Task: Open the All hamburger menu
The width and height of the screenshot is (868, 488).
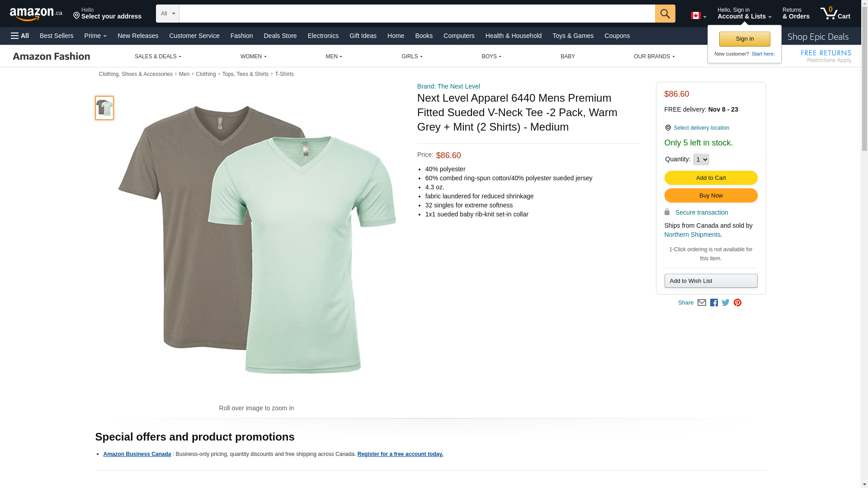Action: click(20, 36)
